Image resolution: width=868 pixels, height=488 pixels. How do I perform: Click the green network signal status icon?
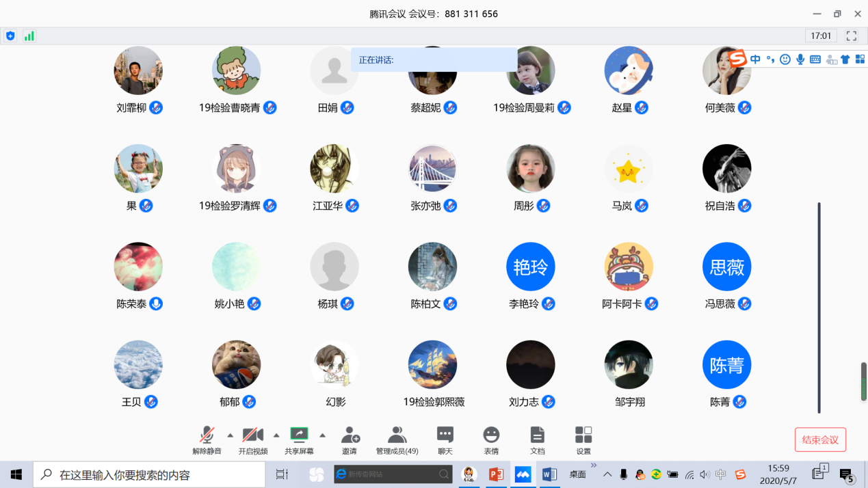pos(29,36)
